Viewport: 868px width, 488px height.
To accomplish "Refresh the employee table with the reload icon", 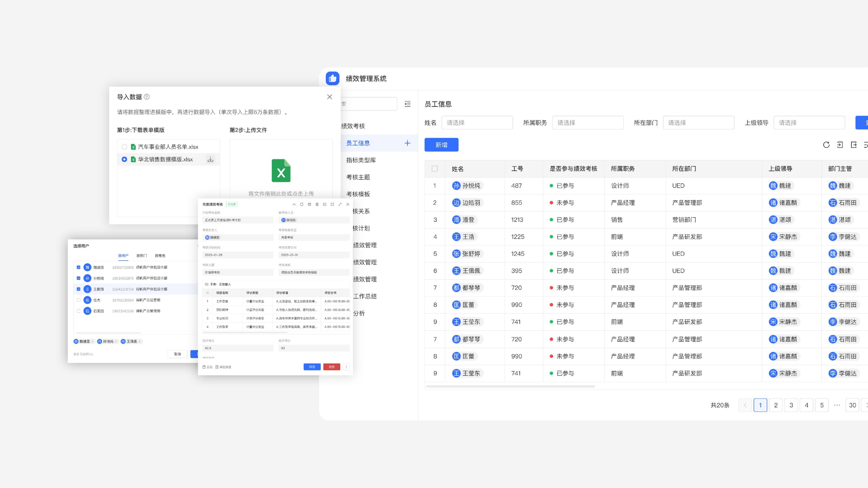I will (x=826, y=145).
